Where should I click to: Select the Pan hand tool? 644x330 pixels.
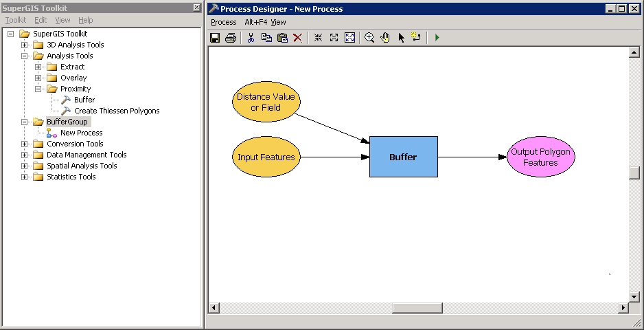(x=385, y=38)
